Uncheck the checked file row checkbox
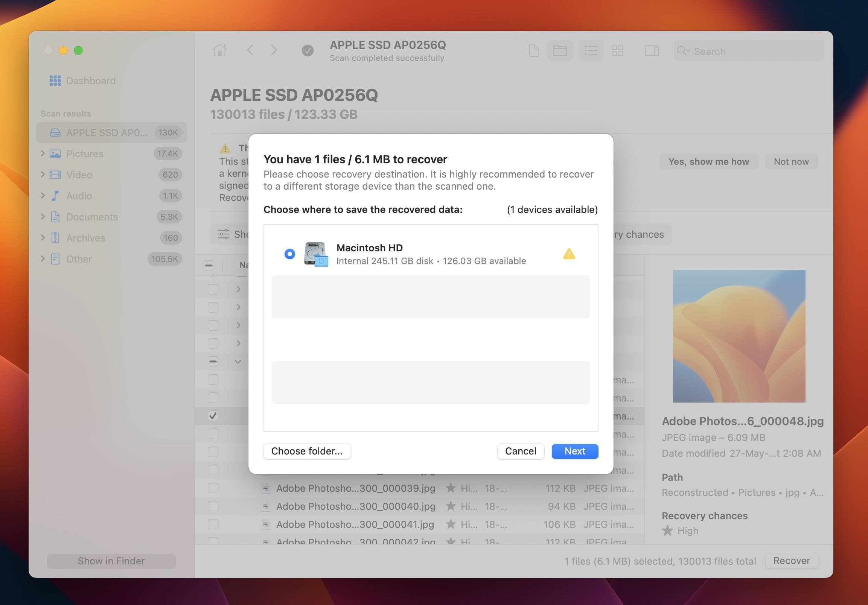 pyautogui.click(x=213, y=416)
